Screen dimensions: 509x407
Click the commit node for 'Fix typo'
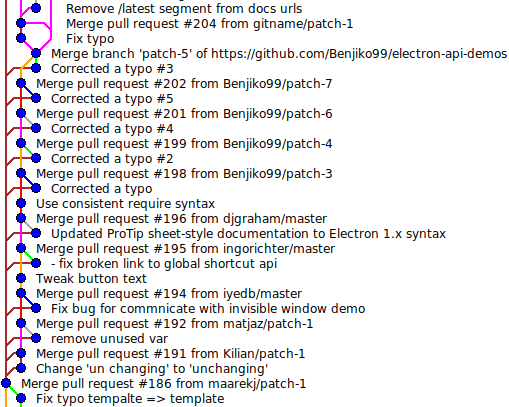tap(21, 38)
